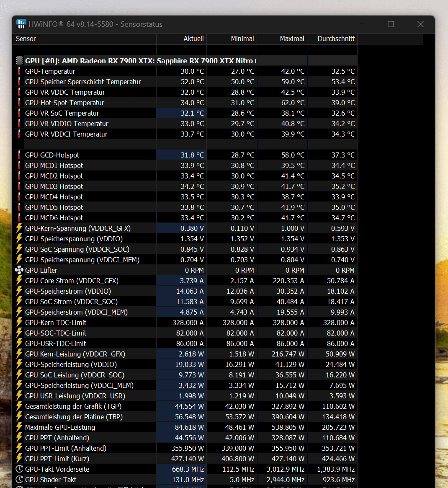Click the 220.353 A maximum value
Viewport: 448px width, 488px height.
[288, 281]
